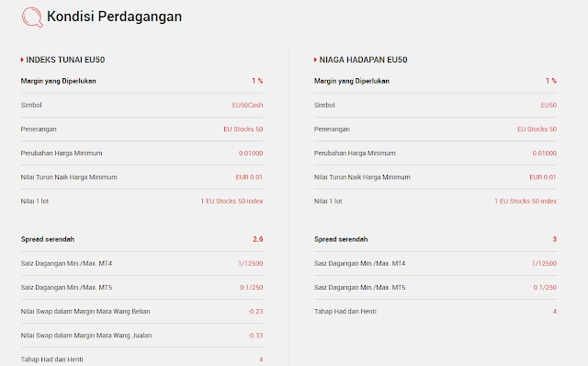
Task: Click Tahap Had dan Henti in Indeks Tunai
Action: click(x=51, y=360)
